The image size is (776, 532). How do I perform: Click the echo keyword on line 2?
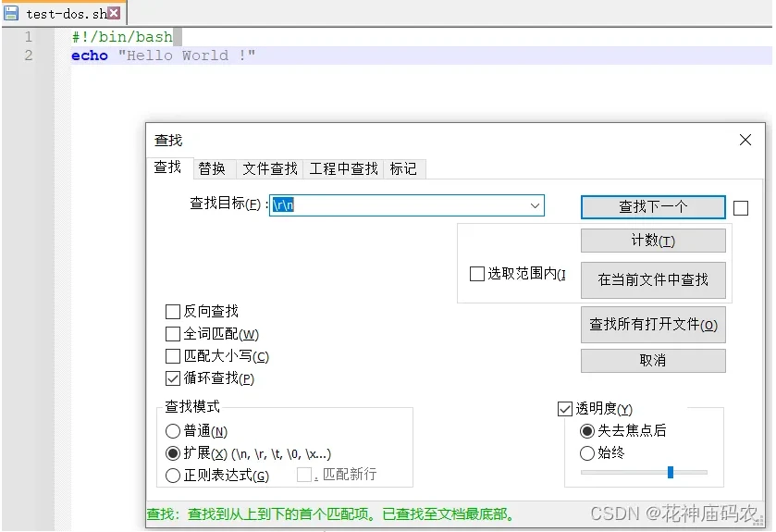[x=90, y=56]
